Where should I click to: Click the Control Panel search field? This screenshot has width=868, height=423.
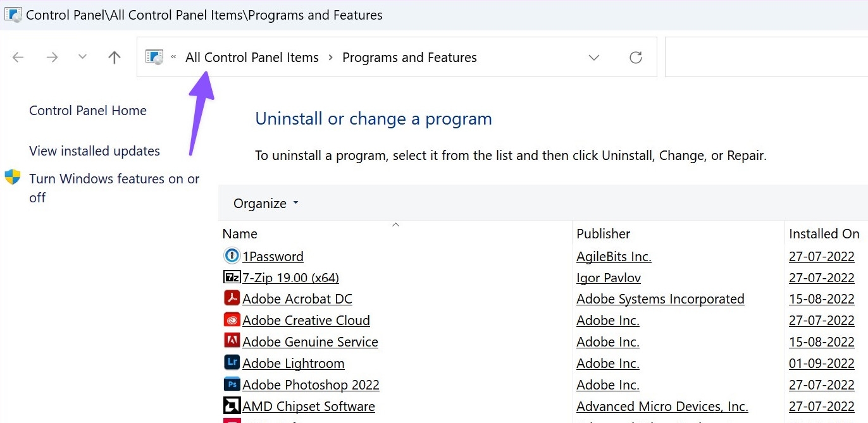tap(766, 58)
